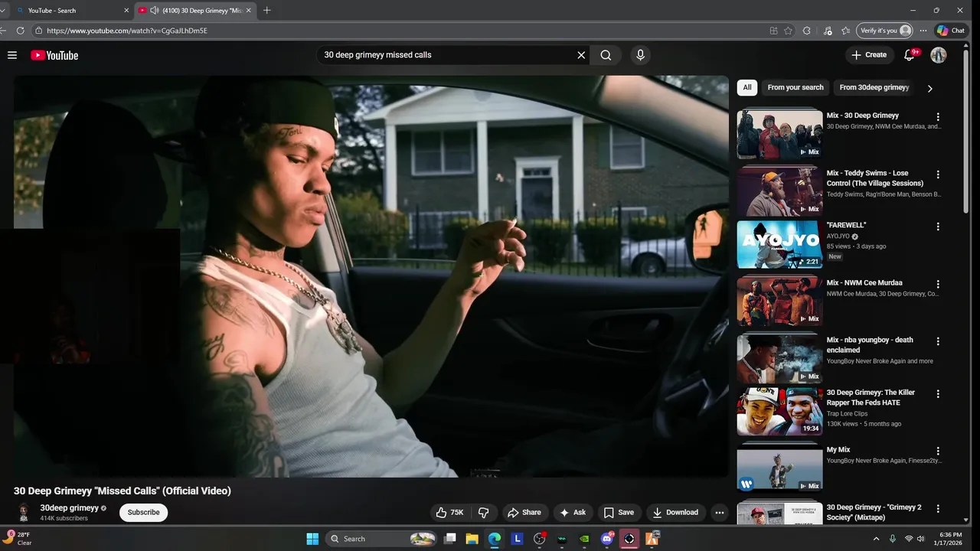The image size is (980, 551).
Task: Open options for the Killer Rapper video
Action: pyautogui.click(x=938, y=394)
